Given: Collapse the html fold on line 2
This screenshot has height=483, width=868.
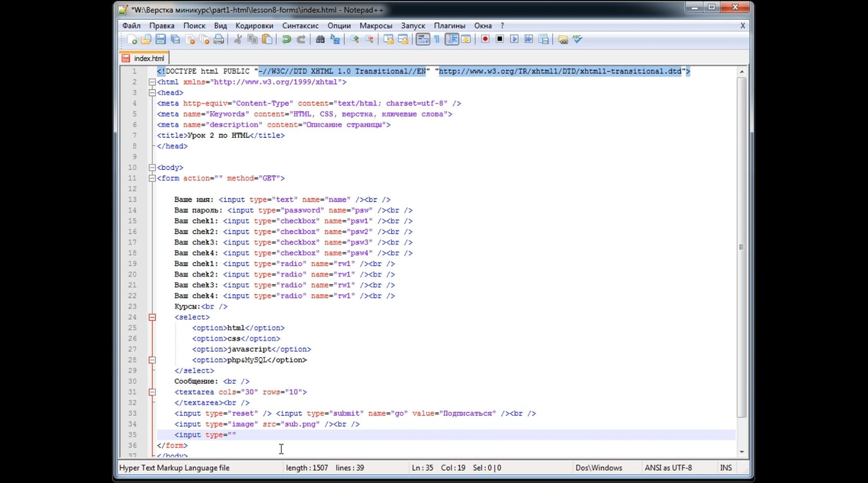Looking at the screenshot, I should point(152,82).
